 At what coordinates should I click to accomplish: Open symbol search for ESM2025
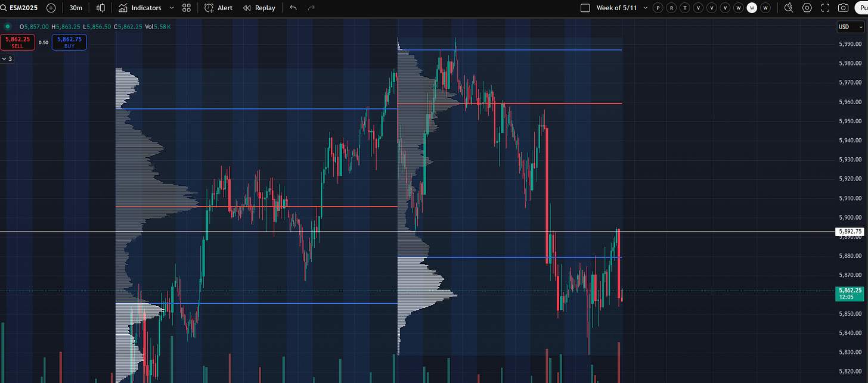click(20, 8)
